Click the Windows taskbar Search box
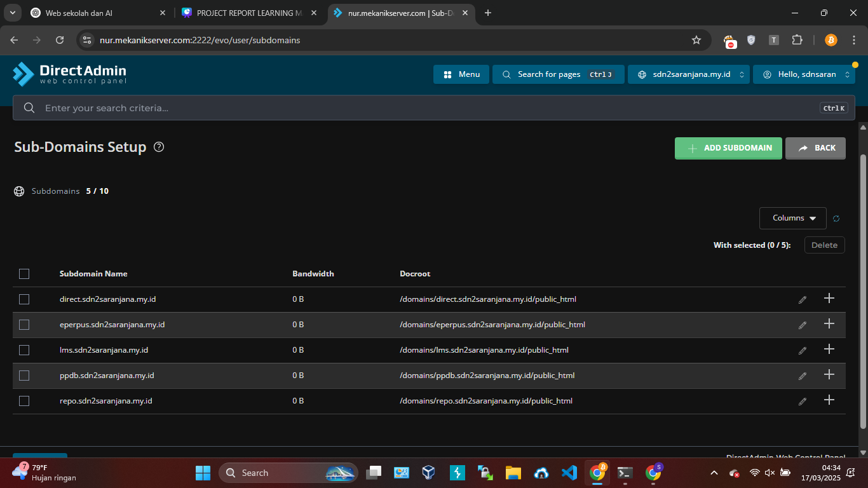The width and height of the screenshot is (868, 488). pos(288,473)
